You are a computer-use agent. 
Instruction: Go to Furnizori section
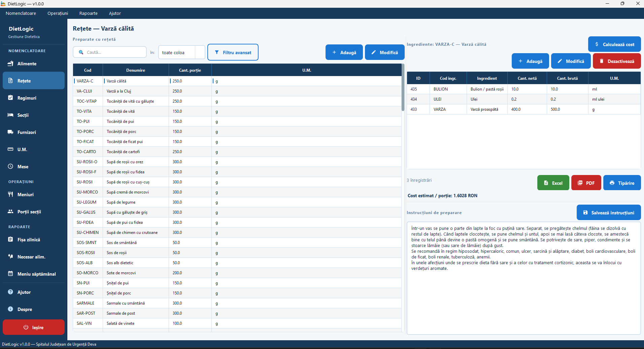pyautogui.click(x=34, y=132)
